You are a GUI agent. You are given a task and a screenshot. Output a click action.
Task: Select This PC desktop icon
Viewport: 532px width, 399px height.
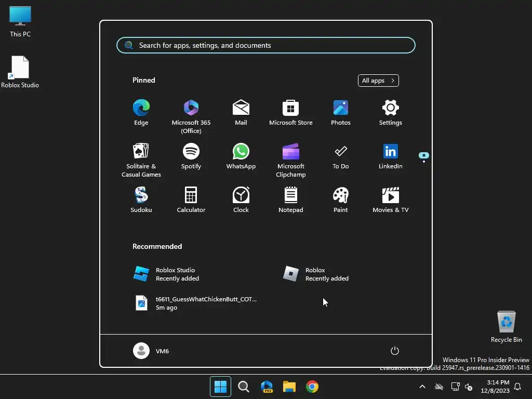(x=20, y=21)
